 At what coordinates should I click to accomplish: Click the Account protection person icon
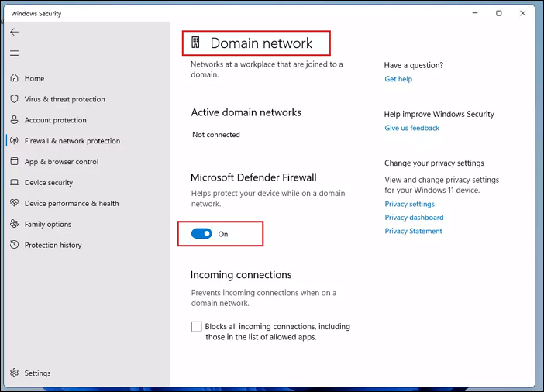coord(14,119)
